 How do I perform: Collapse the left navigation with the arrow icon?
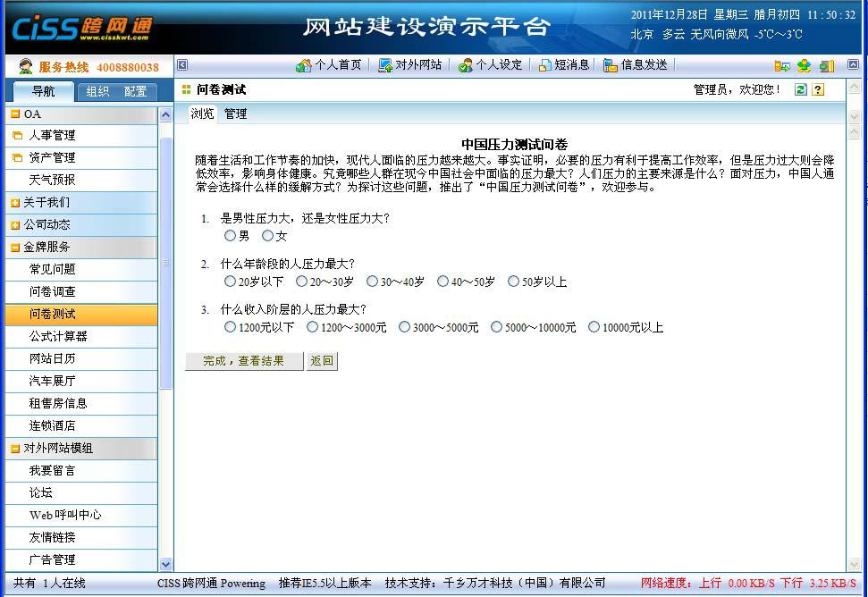pos(183,64)
